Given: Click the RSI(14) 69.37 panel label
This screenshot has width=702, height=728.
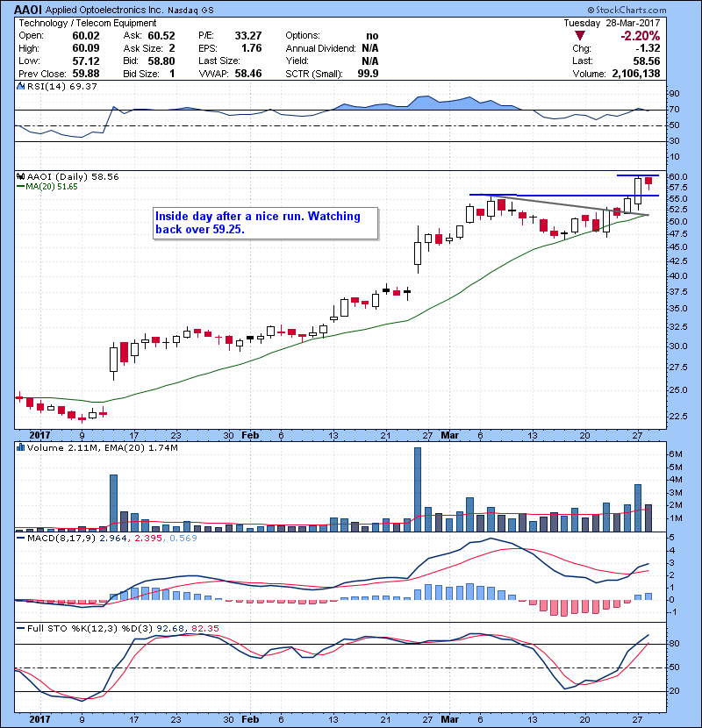Looking at the screenshot, I should 61,86.
